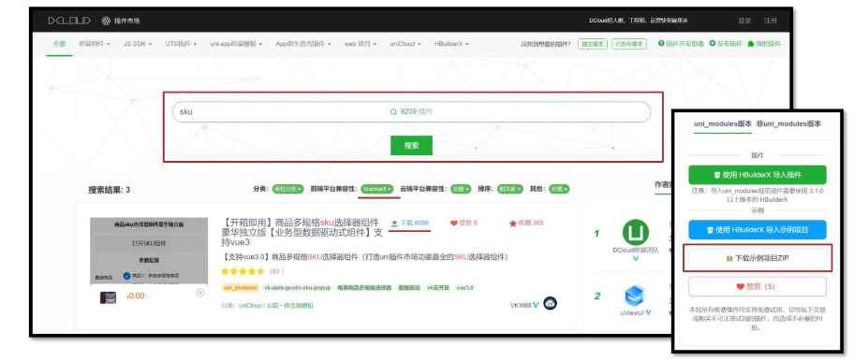The width and height of the screenshot is (868, 361).
Task: Click the DCloud前端团队 logo icon
Action: coord(636,233)
